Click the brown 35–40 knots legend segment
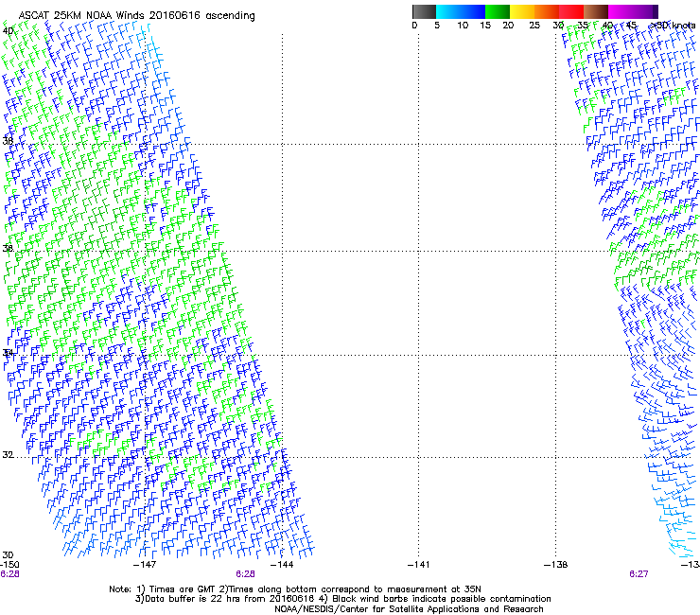700x615 pixels. coord(596,11)
